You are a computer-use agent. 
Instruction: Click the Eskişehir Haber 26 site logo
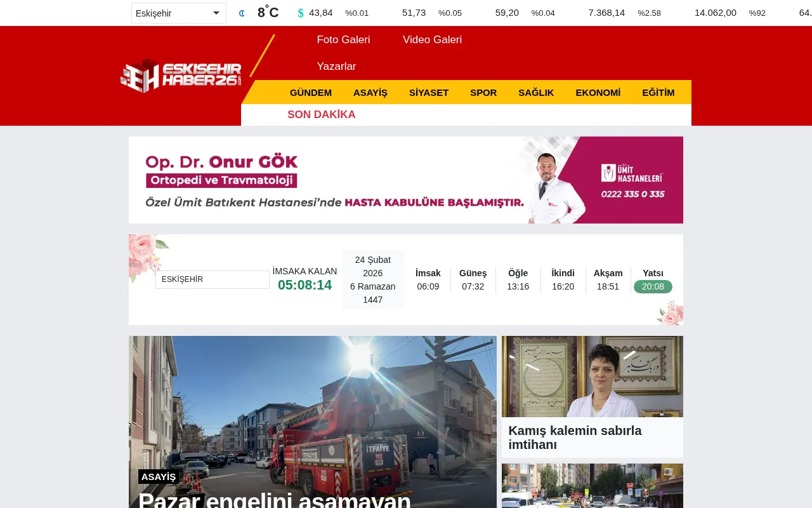click(x=181, y=76)
